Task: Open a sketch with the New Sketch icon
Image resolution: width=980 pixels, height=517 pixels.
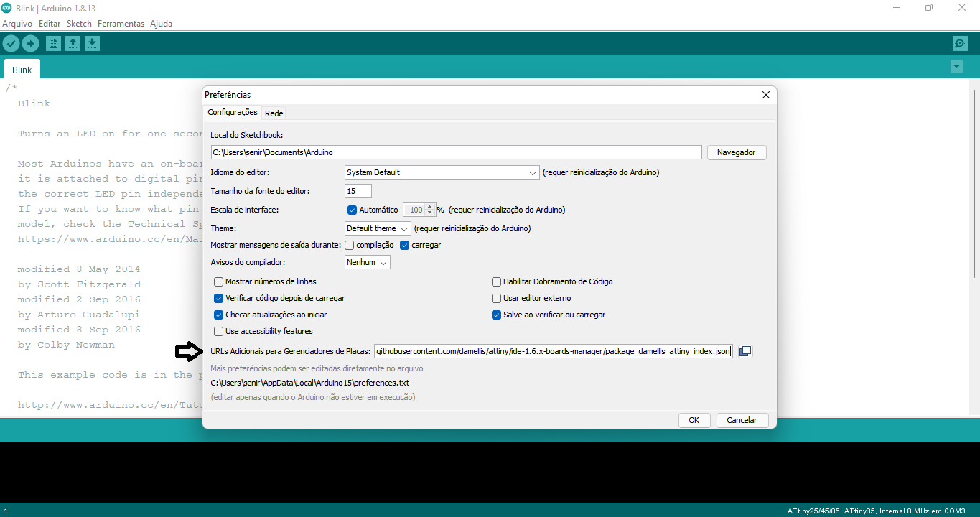Action: (53, 43)
